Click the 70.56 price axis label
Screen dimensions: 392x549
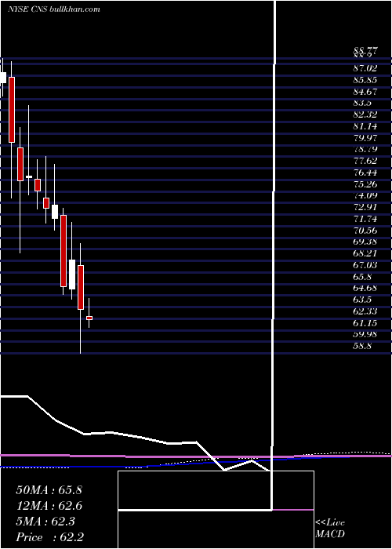coord(365,231)
